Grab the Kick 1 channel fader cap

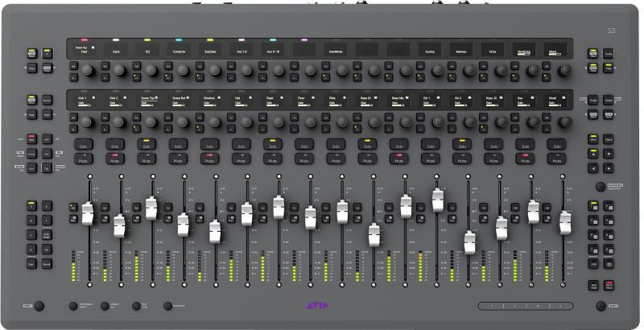[88, 213]
